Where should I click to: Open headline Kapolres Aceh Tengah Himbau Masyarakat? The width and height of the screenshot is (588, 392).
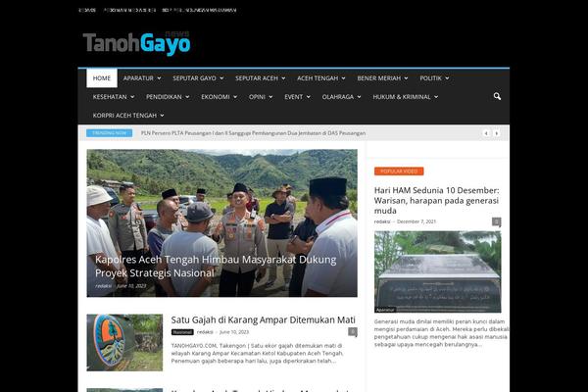216,266
